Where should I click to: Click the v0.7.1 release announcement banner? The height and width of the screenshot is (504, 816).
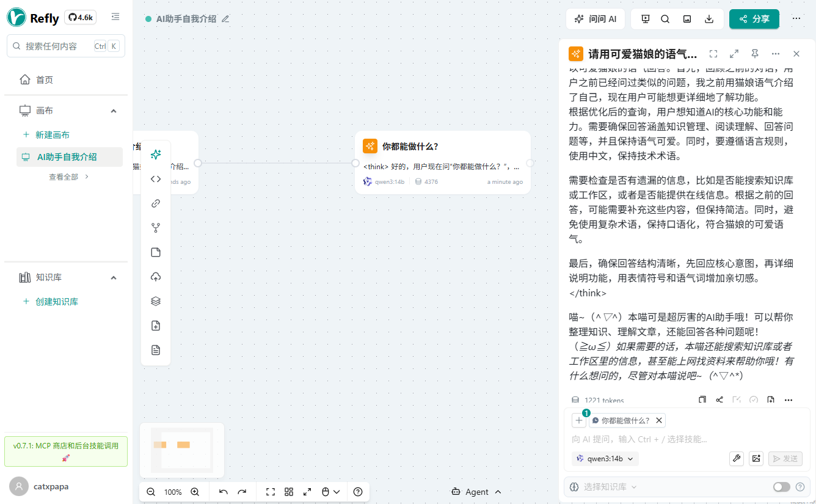(66, 451)
